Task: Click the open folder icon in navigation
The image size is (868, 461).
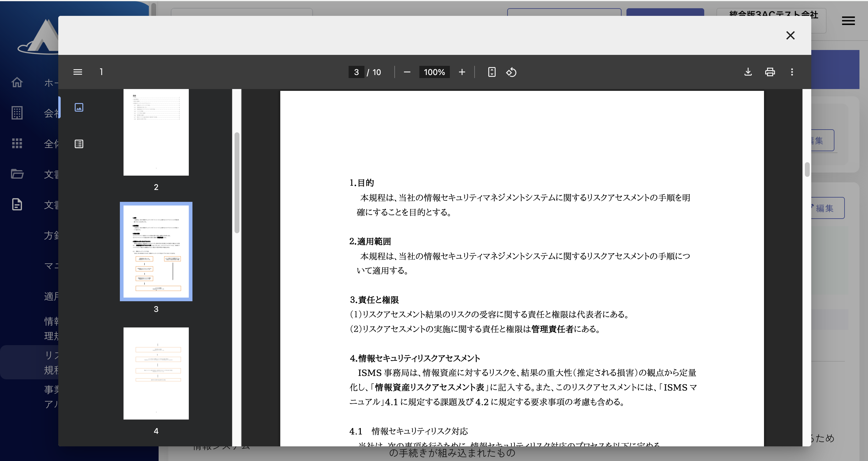Action: coord(17,174)
